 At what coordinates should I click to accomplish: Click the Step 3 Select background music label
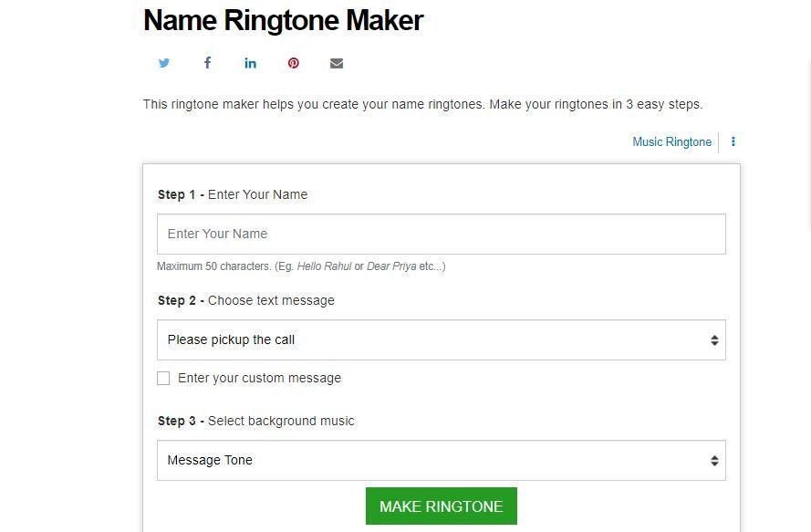(x=255, y=421)
